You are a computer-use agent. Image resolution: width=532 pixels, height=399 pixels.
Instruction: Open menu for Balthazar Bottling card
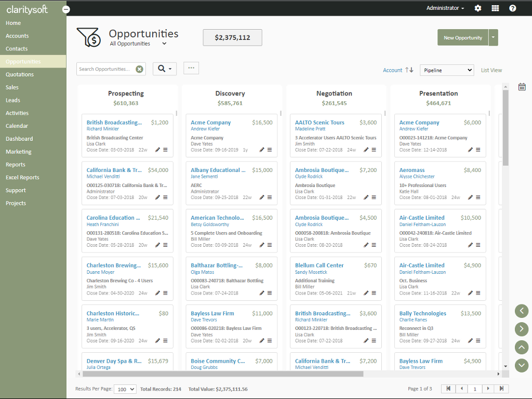[x=270, y=293]
